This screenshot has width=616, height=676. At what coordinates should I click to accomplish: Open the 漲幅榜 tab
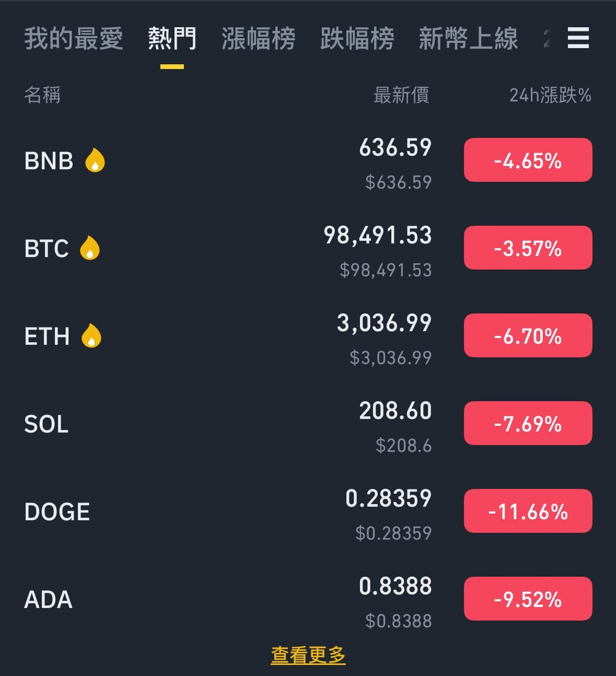click(x=258, y=39)
